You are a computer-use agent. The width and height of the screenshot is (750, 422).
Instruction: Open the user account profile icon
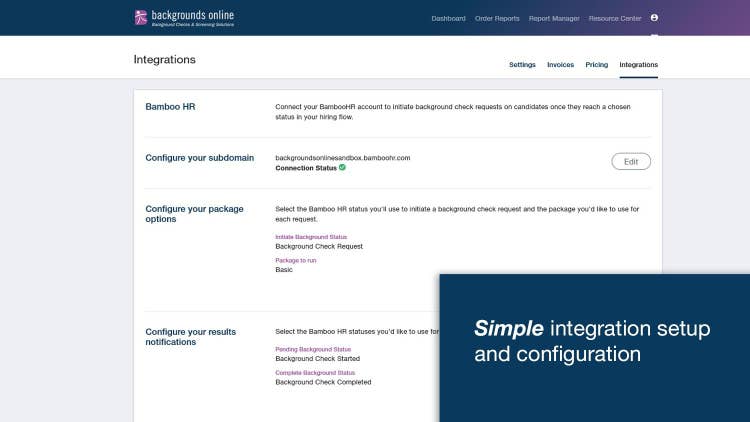coord(654,18)
